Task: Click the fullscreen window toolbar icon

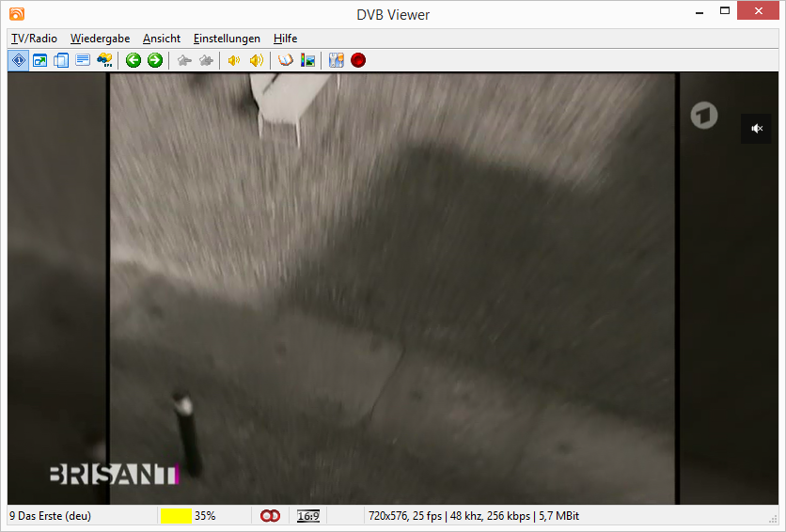Action: coord(39,60)
